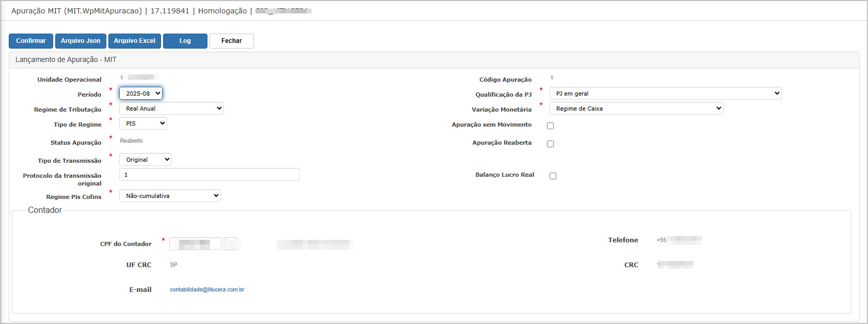The height and width of the screenshot is (324, 868).
Task: Open the Log button
Action: pyautogui.click(x=185, y=41)
